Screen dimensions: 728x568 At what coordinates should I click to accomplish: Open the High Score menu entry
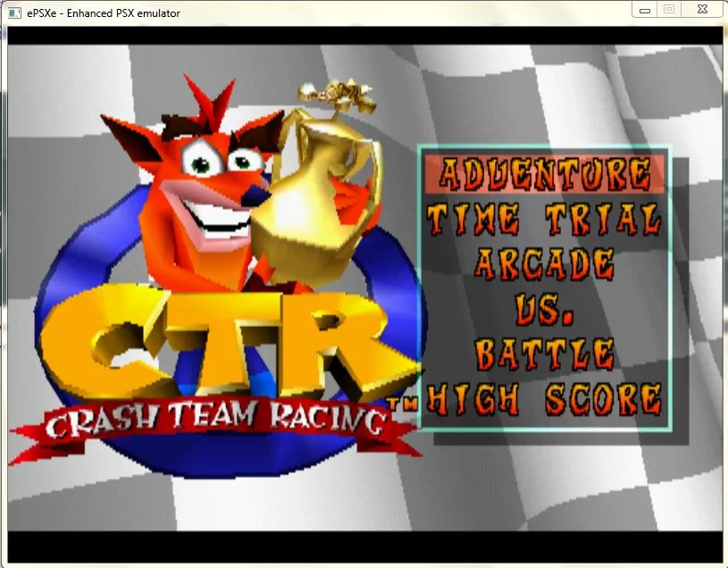pyautogui.click(x=544, y=399)
